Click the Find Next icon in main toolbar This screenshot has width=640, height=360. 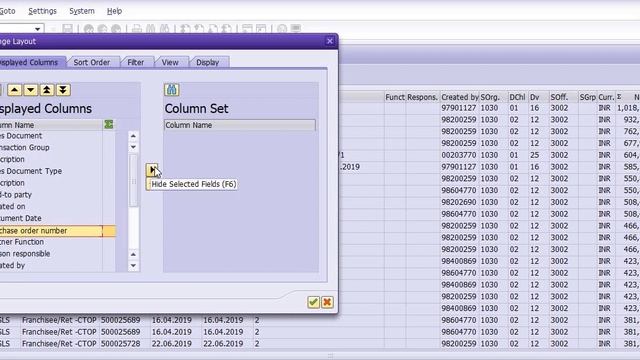(x=164, y=29)
